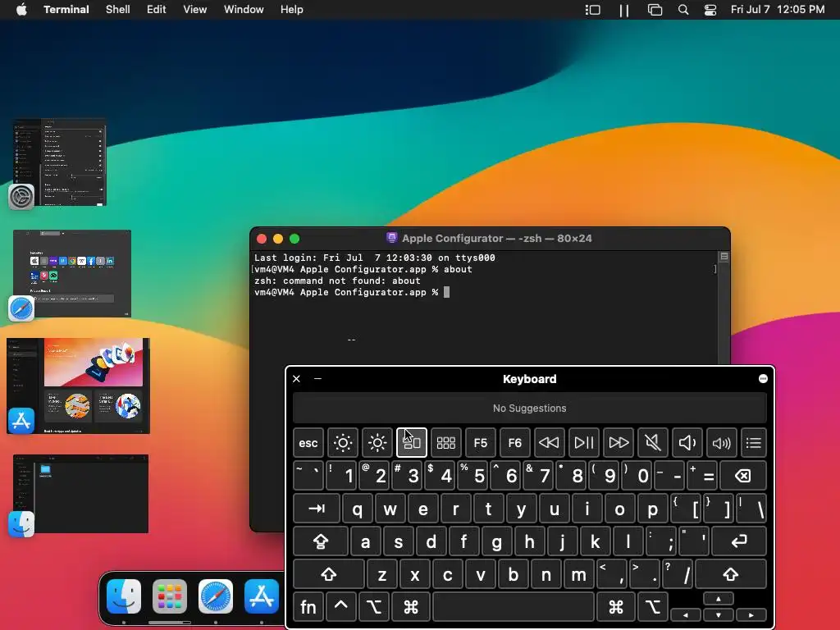Click the return key on the keyboard
This screenshot has height=630, width=840.
coord(739,541)
